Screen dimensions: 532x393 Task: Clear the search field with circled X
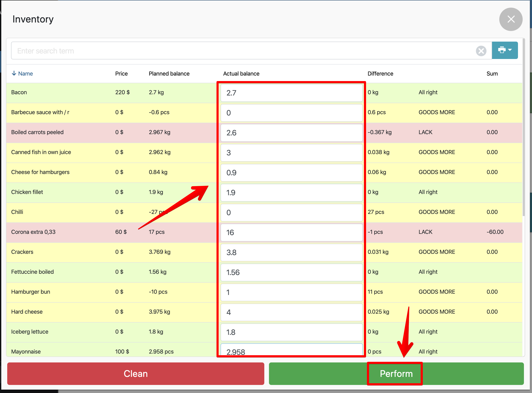[481, 51]
